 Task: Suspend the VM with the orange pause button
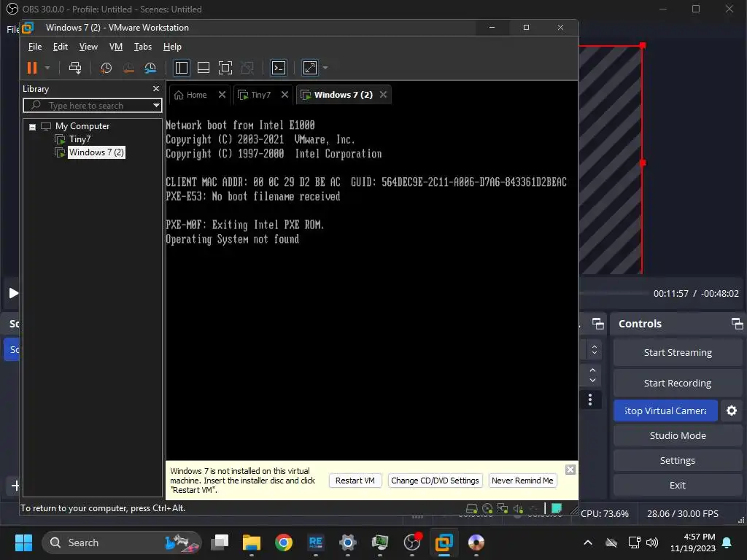tap(32, 68)
